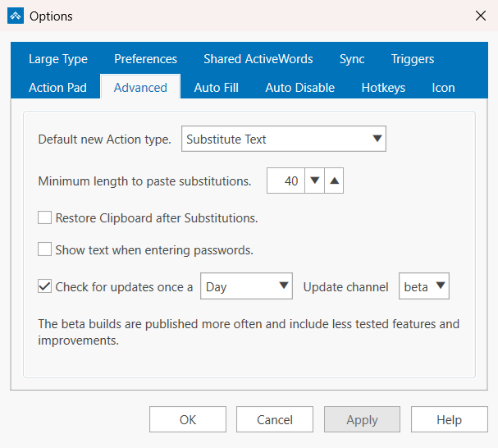498x448 pixels.
Task: Switch to the Large Type tab
Action: [x=58, y=59]
